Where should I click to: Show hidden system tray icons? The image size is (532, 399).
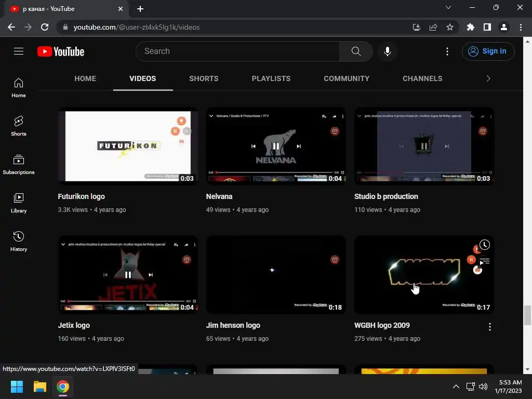pyautogui.click(x=456, y=387)
